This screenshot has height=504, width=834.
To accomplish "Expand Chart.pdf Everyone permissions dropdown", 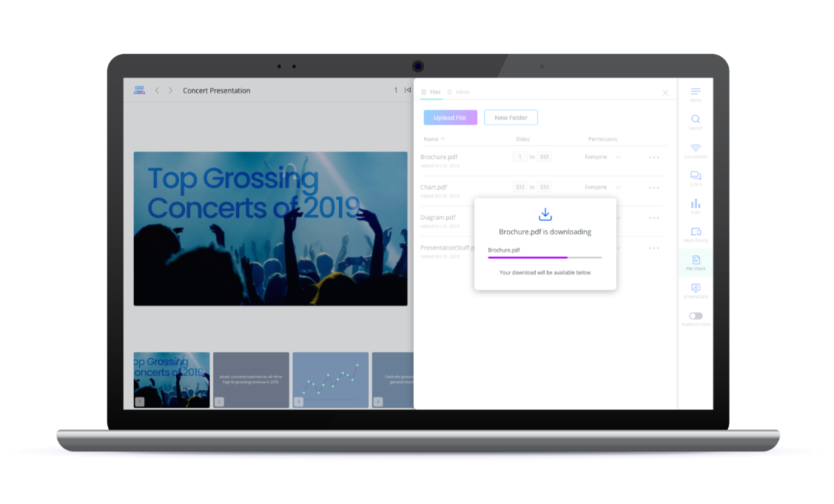I will (x=618, y=187).
